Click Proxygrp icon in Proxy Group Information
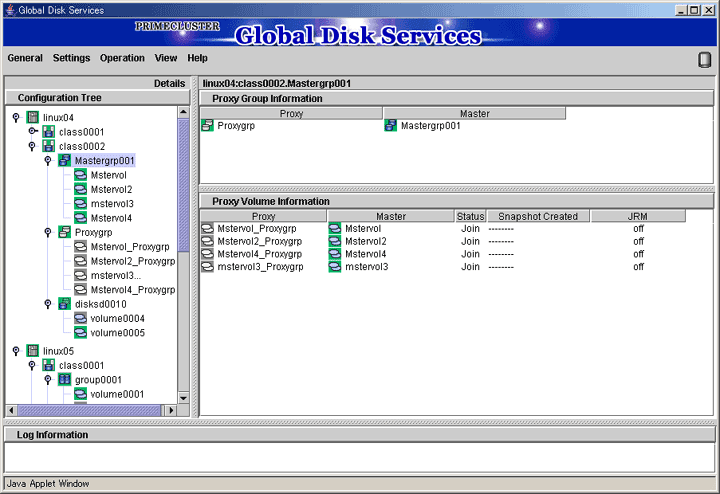The height and width of the screenshot is (494, 720). pos(208,125)
